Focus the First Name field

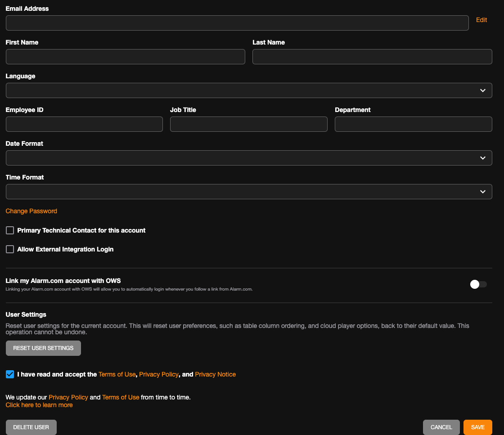(126, 57)
